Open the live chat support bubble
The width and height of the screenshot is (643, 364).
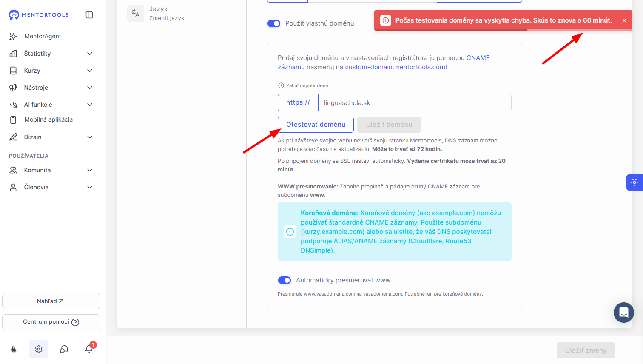pyautogui.click(x=624, y=313)
